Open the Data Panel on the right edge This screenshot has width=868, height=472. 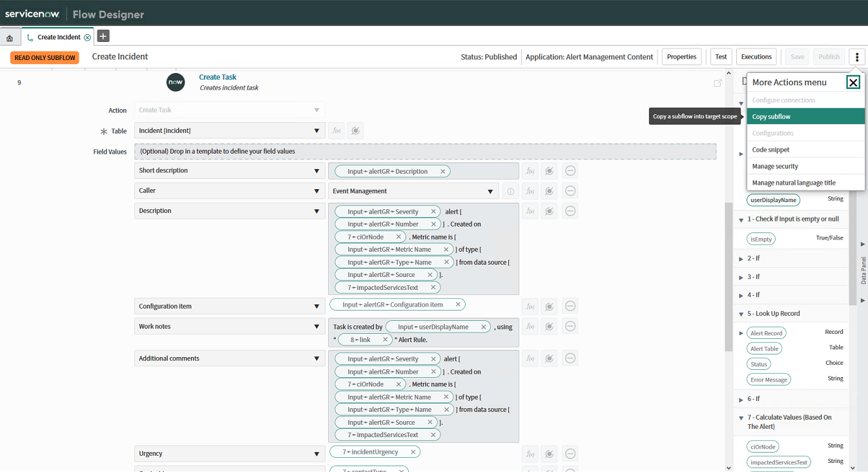coord(863,267)
